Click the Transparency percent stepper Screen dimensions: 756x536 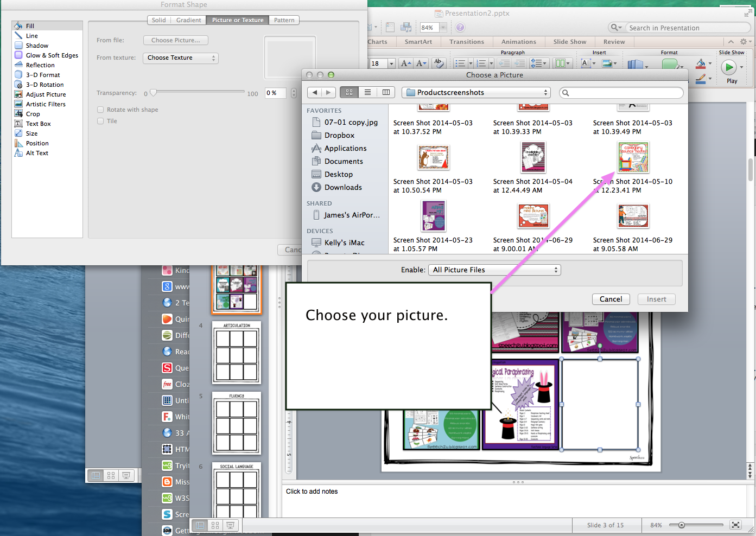pos(294,93)
